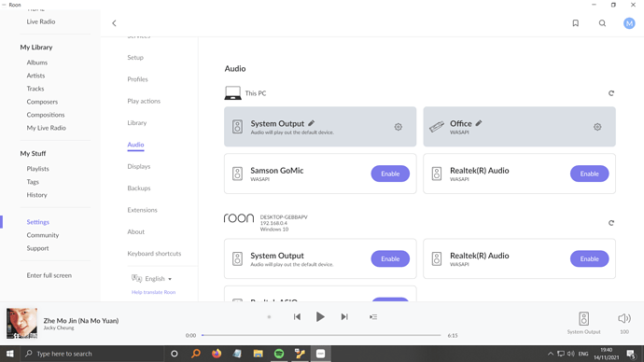Open the Help translate Roon link

coord(153,292)
